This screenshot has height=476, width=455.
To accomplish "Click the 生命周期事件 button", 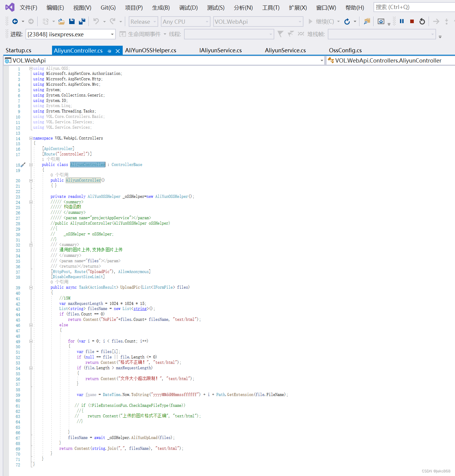I will coord(144,34).
